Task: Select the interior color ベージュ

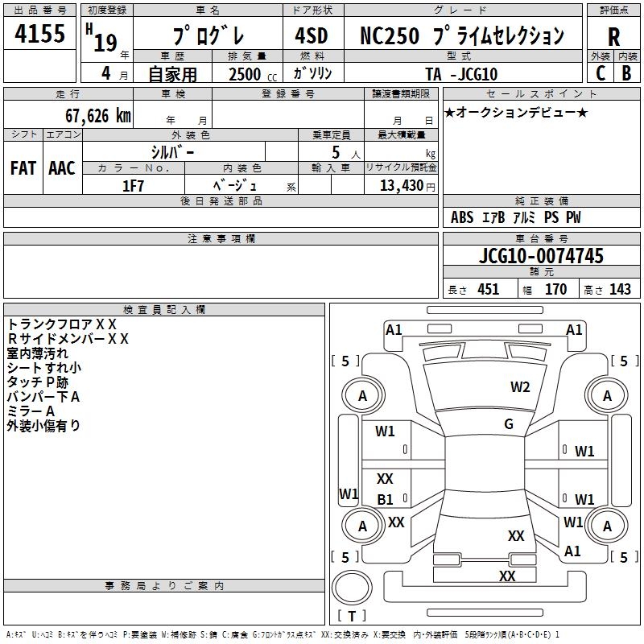Action: 235,185
